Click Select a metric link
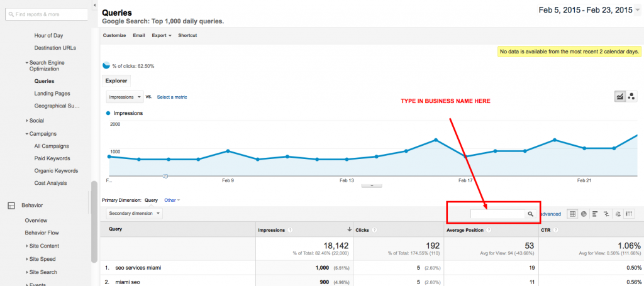The width and height of the screenshot is (644, 286). (172, 97)
